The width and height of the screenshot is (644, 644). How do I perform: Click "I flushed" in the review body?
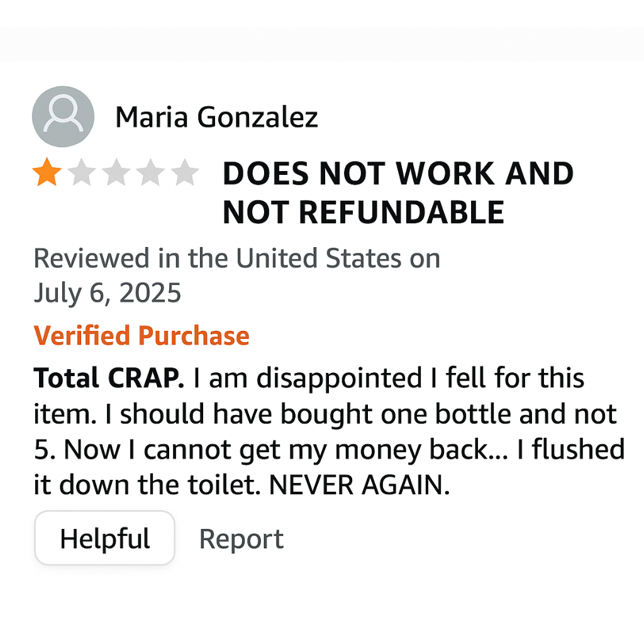click(570, 450)
